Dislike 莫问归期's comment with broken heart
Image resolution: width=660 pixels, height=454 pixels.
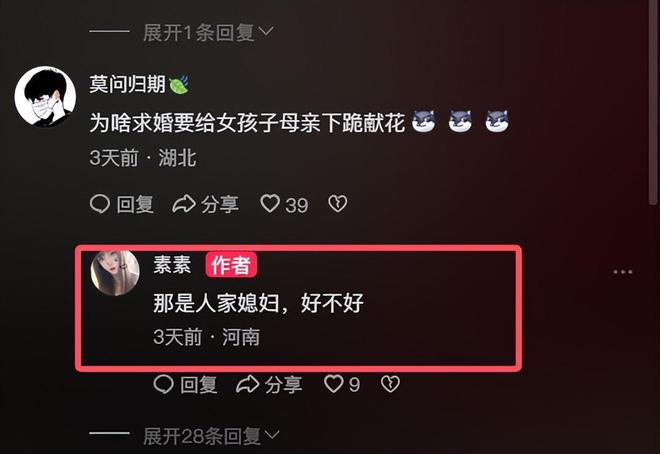[338, 204]
